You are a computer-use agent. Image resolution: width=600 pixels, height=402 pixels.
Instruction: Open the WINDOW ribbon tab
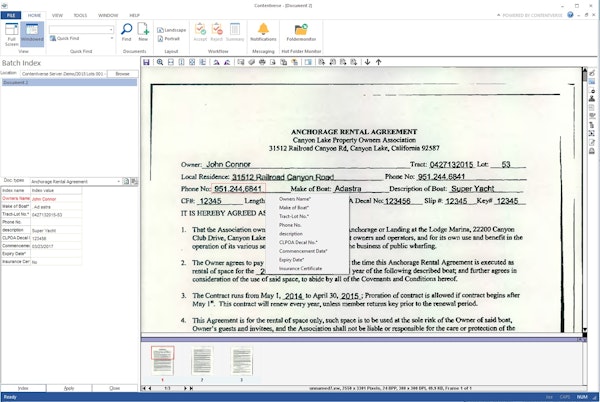108,15
